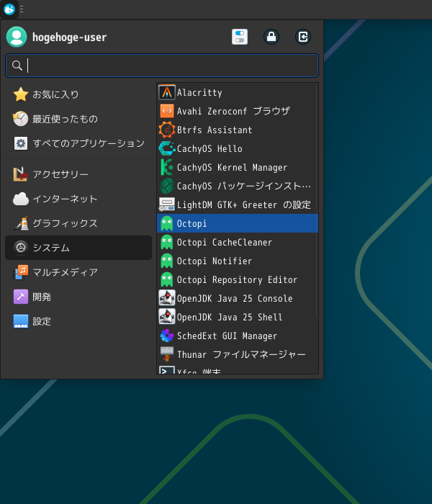Click the CachyOS Kernel Manager icon
Viewport: 432px width, 504px height.
point(167,167)
